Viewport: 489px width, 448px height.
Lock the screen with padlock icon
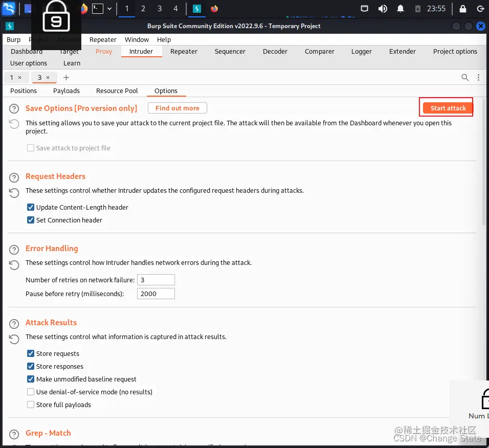tap(463, 8)
